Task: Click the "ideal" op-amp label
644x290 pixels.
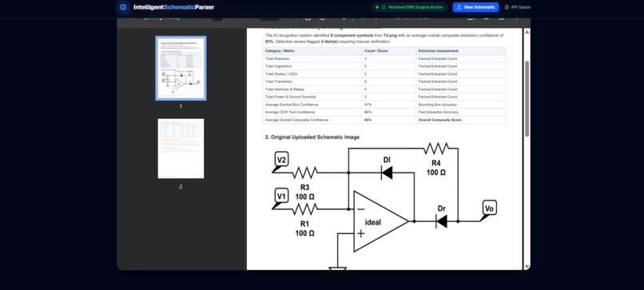Action: (373, 223)
